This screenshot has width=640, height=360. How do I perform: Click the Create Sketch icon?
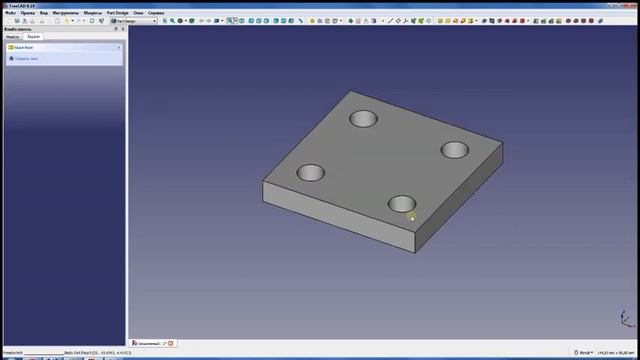coord(358,20)
